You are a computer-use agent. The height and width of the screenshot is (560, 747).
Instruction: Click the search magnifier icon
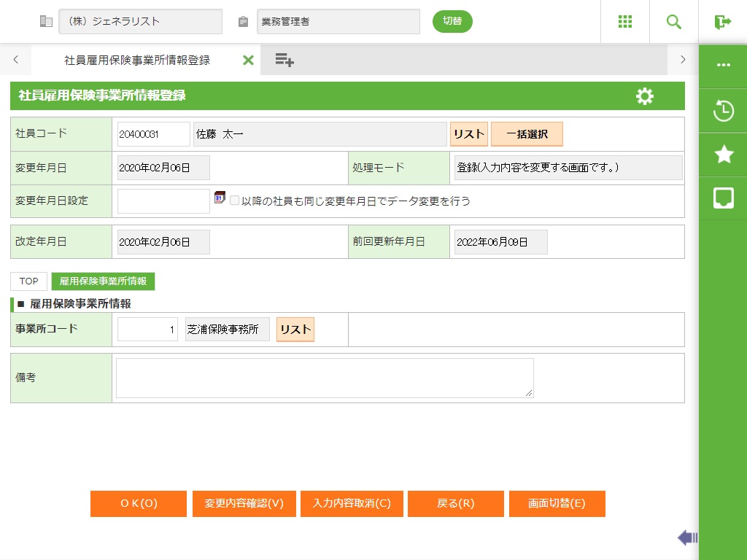pyautogui.click(x=673, y=22)
